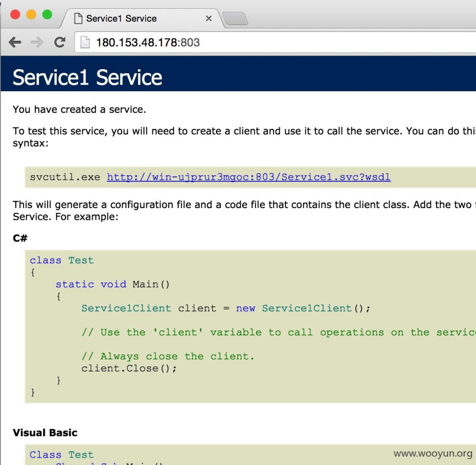Screen dimensions: 476x465
Task: Click the 'static void Main()' code line
Action: tap(113, 284)
